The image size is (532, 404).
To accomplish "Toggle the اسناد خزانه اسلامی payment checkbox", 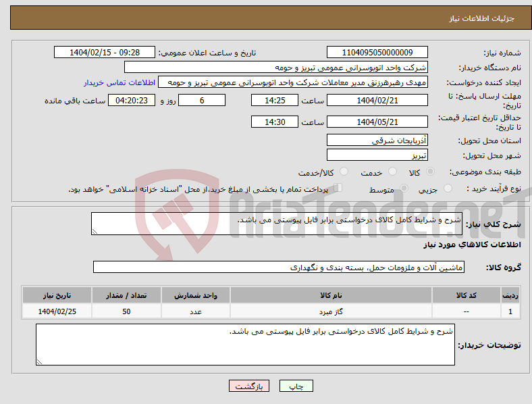I will click(x=338, y=188).
